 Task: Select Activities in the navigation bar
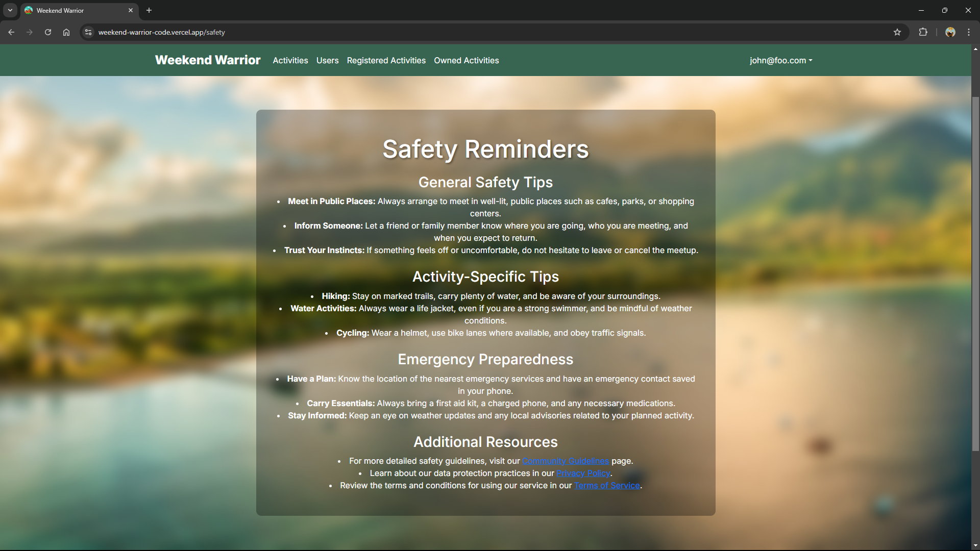(290, 60)
